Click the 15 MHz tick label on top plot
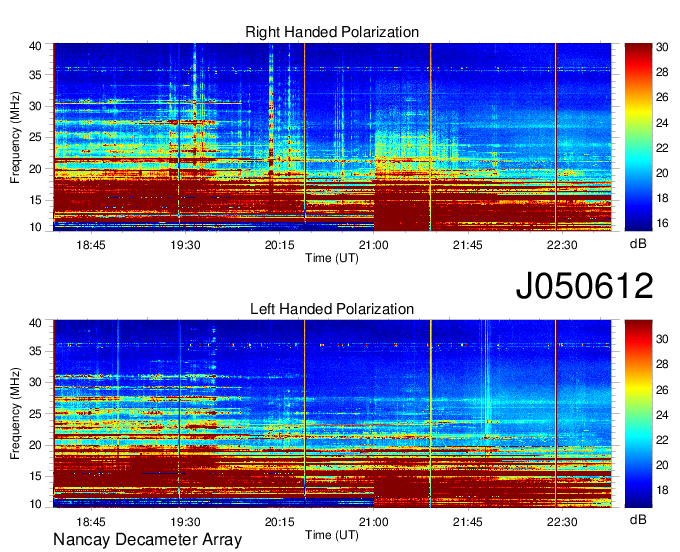Screen dimensions: 680x552 (35, 200)
